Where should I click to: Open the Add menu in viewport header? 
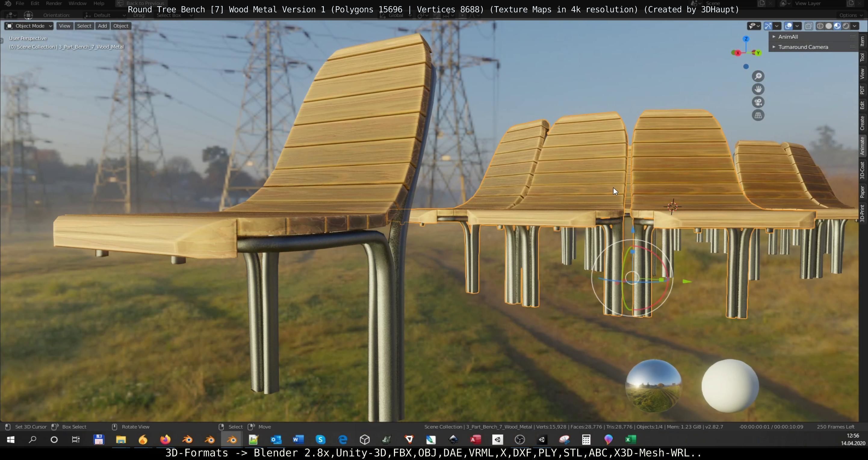102,26
